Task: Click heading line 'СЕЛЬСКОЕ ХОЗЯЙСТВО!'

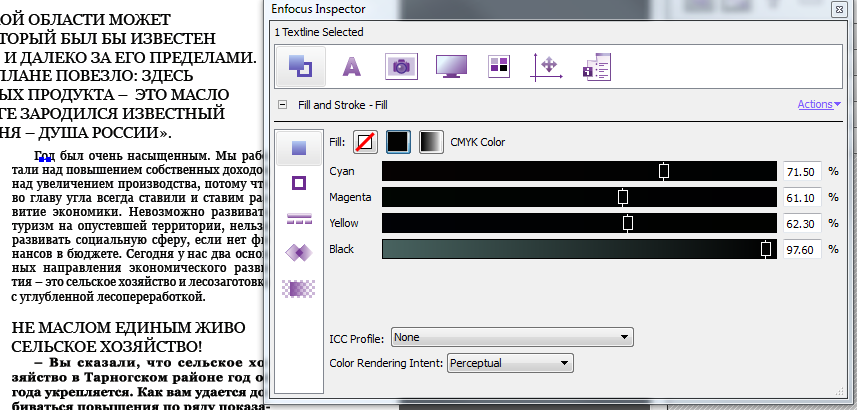Action: pyautogui.click(x=107, y=347)
